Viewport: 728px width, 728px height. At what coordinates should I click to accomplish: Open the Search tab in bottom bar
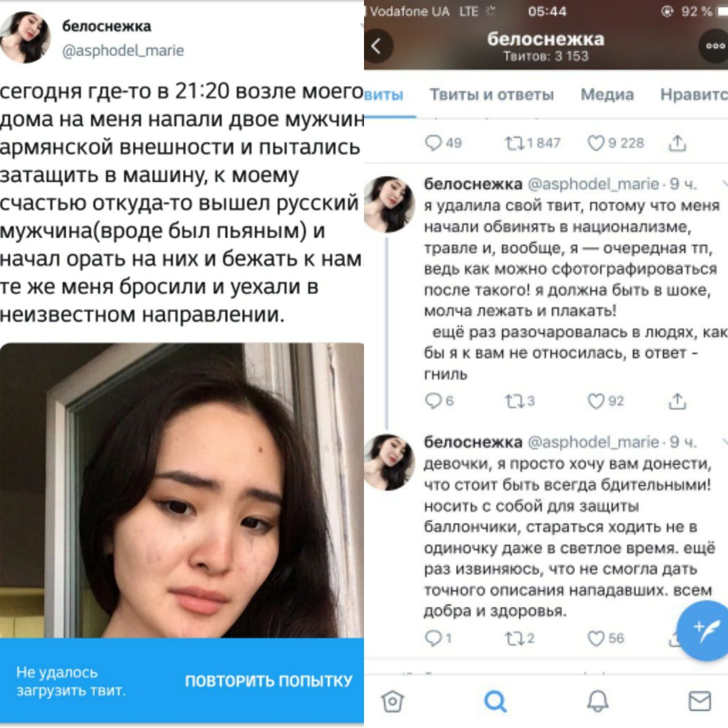[495, 701]
